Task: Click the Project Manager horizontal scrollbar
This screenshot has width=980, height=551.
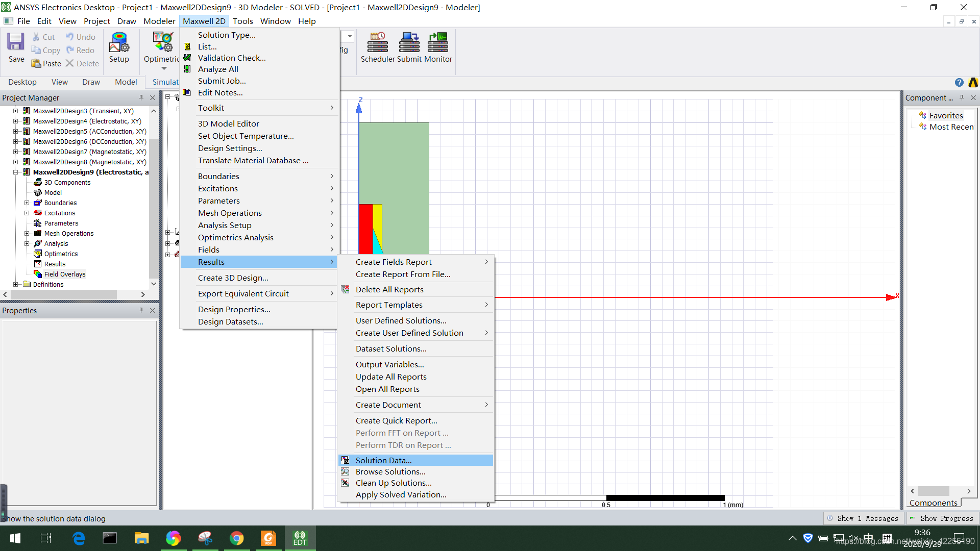Action: [x=64, y=294]
